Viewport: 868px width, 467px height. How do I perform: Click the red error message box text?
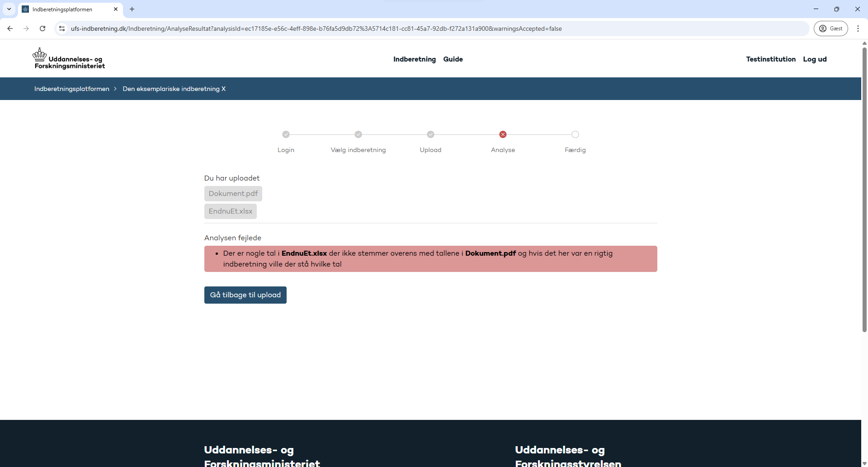coord(418,259)
